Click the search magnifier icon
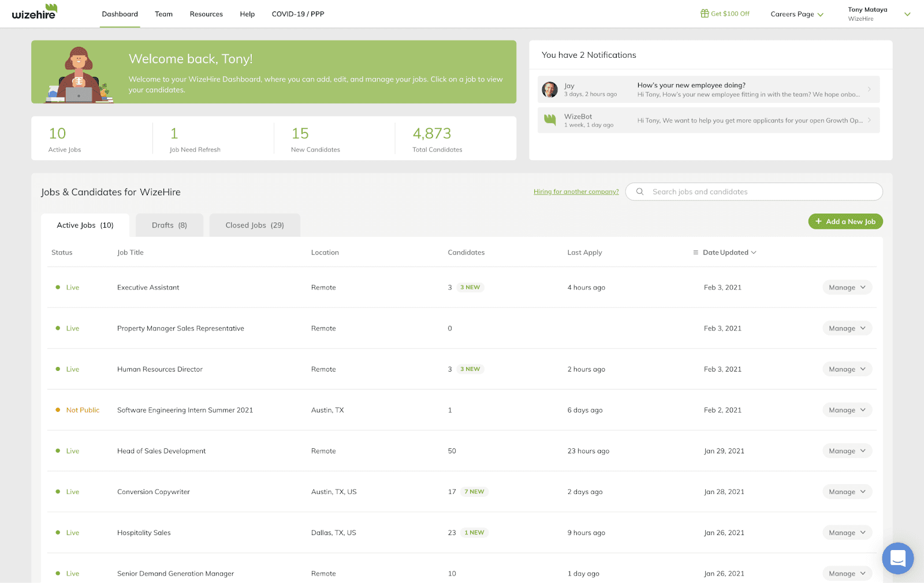Viewport: 924px width, 583px height. [640, 191]
